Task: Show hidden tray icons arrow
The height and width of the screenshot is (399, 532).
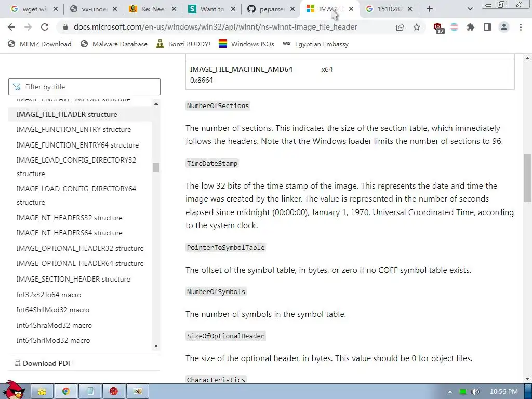Action: click(450, 392)
